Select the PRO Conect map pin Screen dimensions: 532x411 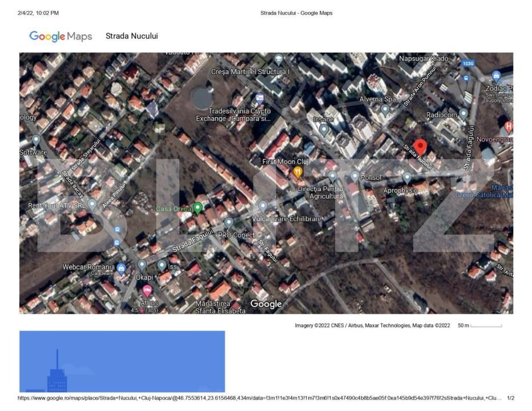(x=228, y=222)
